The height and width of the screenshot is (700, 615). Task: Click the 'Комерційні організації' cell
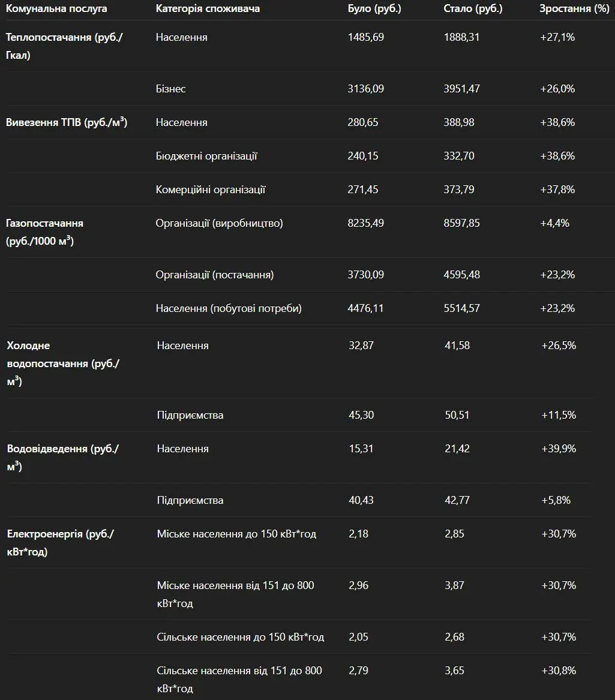coord(211,190)
